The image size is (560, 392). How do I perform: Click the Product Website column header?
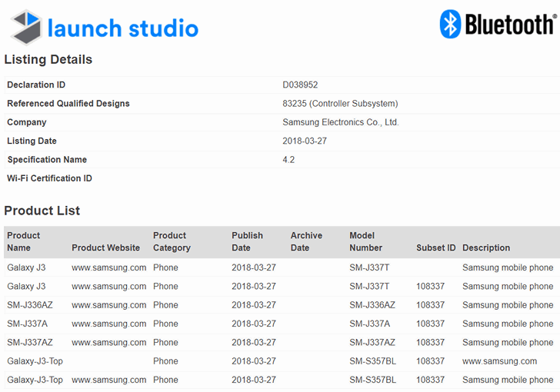[105, 247]
